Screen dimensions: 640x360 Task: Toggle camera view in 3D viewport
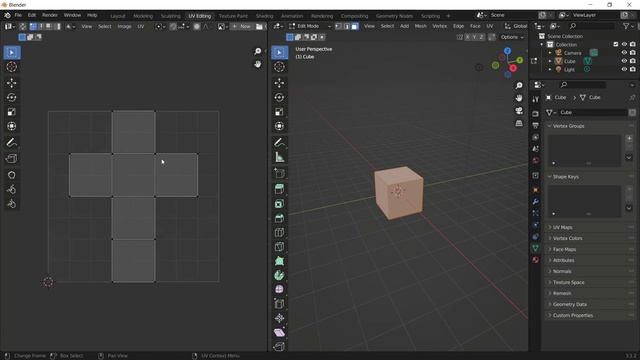pos(519,111)
